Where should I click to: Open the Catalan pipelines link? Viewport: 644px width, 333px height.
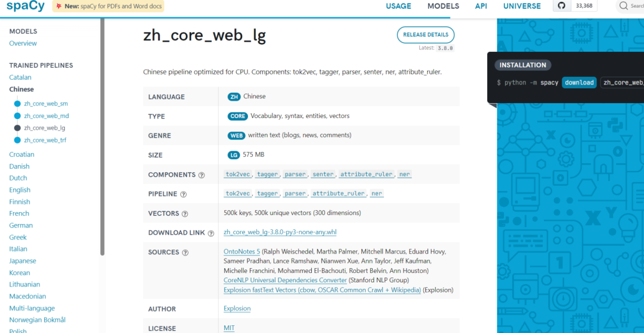click(x=20, y=77)
